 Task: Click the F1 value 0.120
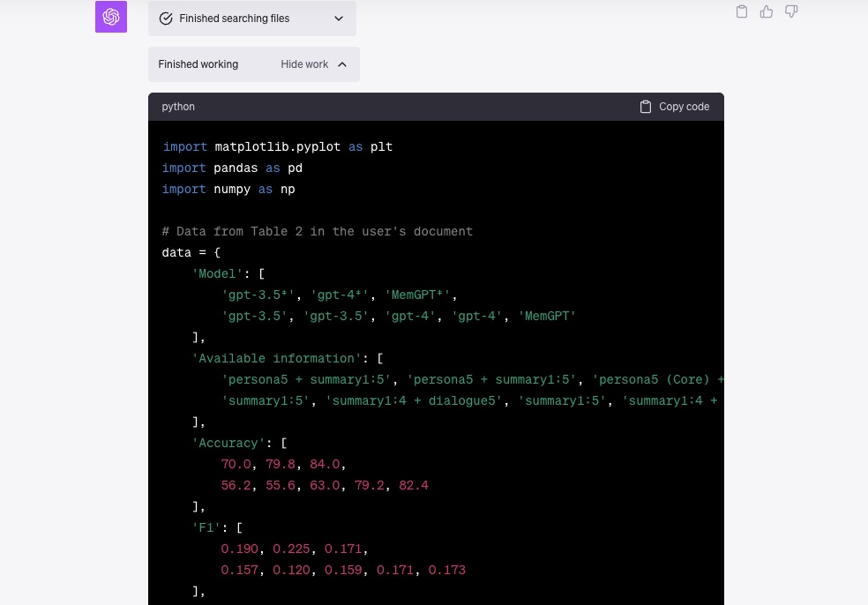tap(291, 570)
